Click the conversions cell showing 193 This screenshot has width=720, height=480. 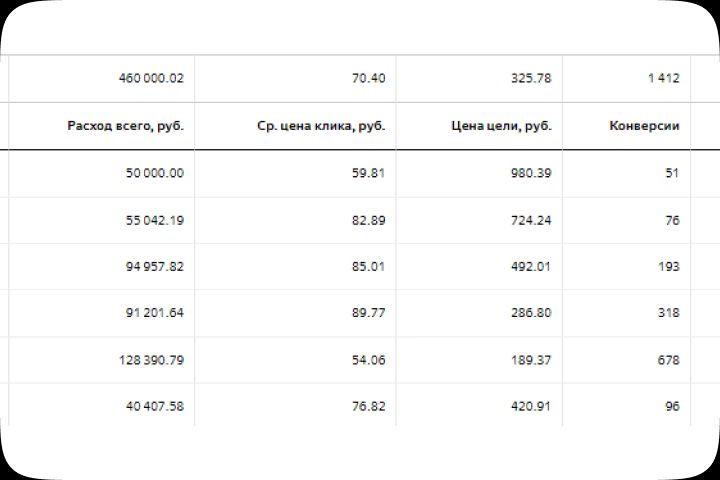668,267
